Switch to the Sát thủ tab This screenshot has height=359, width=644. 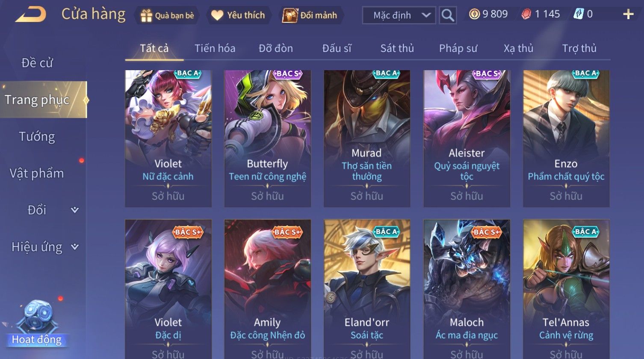pos(397,48)
